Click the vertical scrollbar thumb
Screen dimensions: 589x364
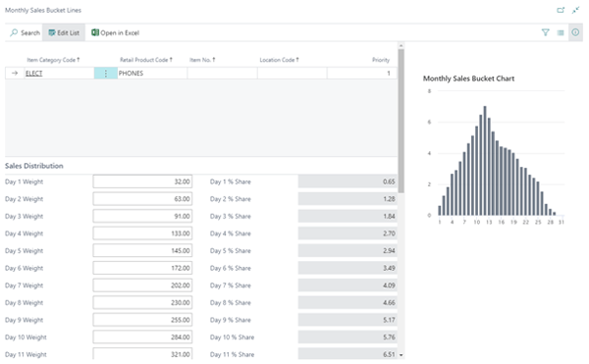(x=402, y=120)
